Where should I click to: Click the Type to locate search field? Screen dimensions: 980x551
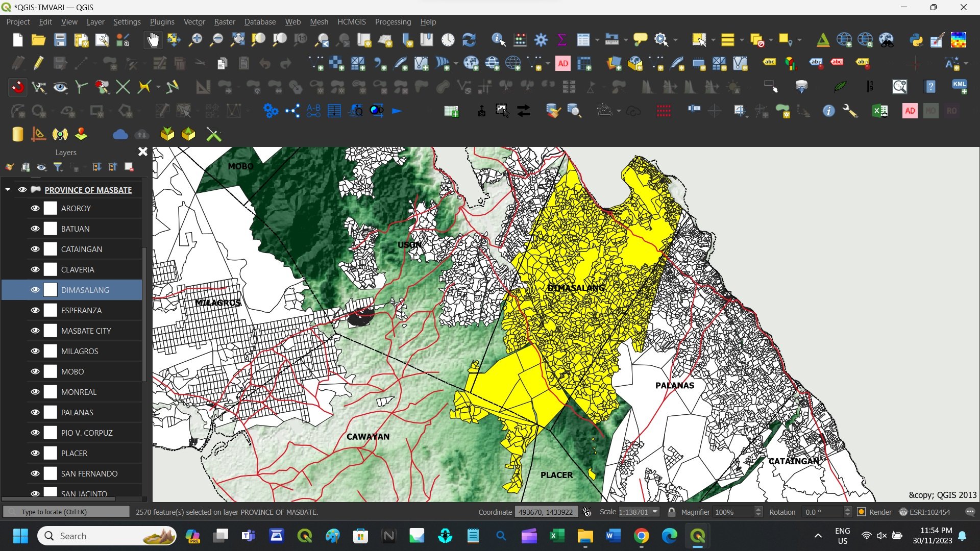pyautogui.click(x=66, y=512)
